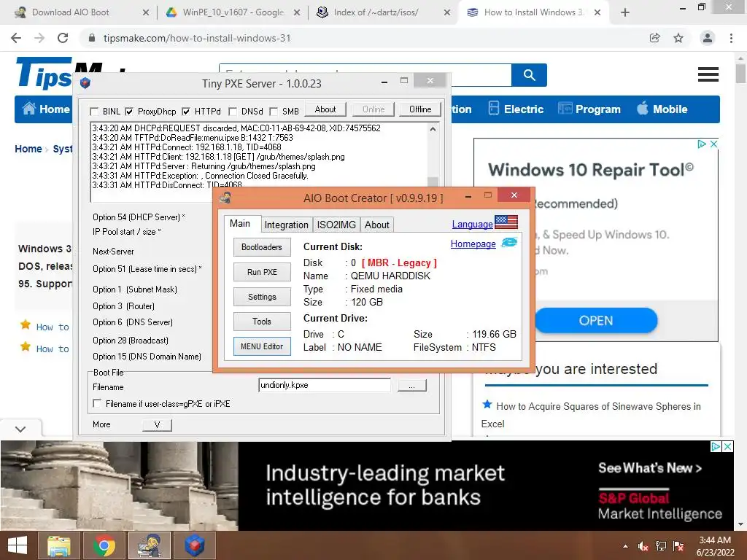This screenshot has height=560, width=747.
Task: Switch to Tiny PXE Server on taskbar
Action: point(194,545)
